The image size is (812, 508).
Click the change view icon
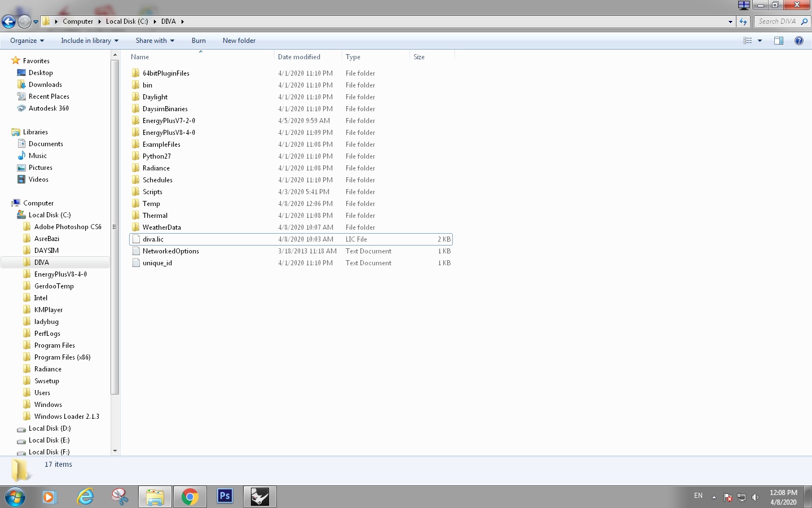(x=748, y=41)
